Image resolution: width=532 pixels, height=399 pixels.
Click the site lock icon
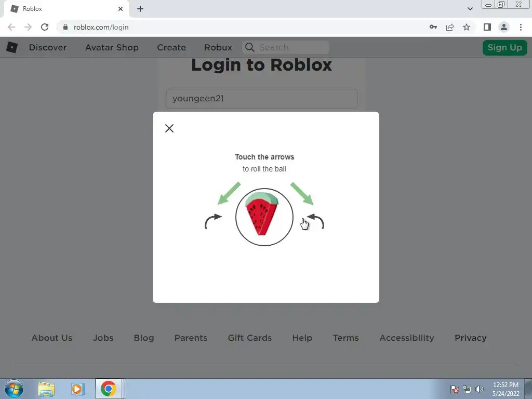[65, 27]
